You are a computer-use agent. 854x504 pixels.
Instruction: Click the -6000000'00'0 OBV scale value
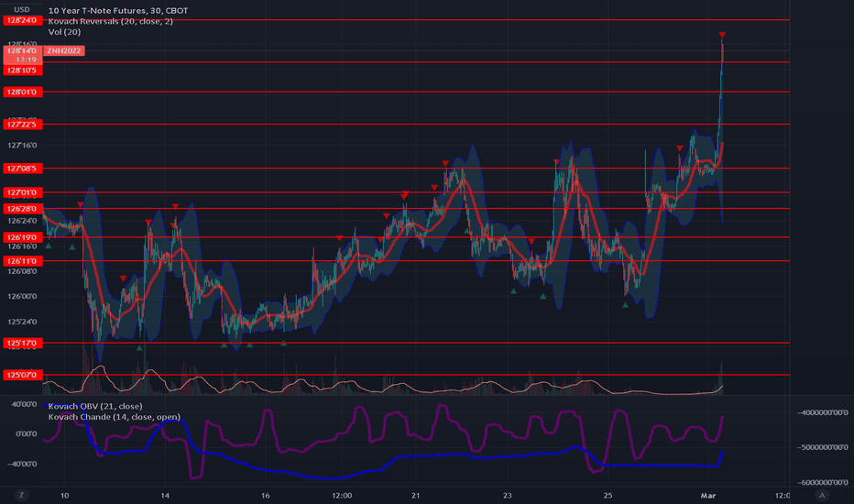[823, 482]
